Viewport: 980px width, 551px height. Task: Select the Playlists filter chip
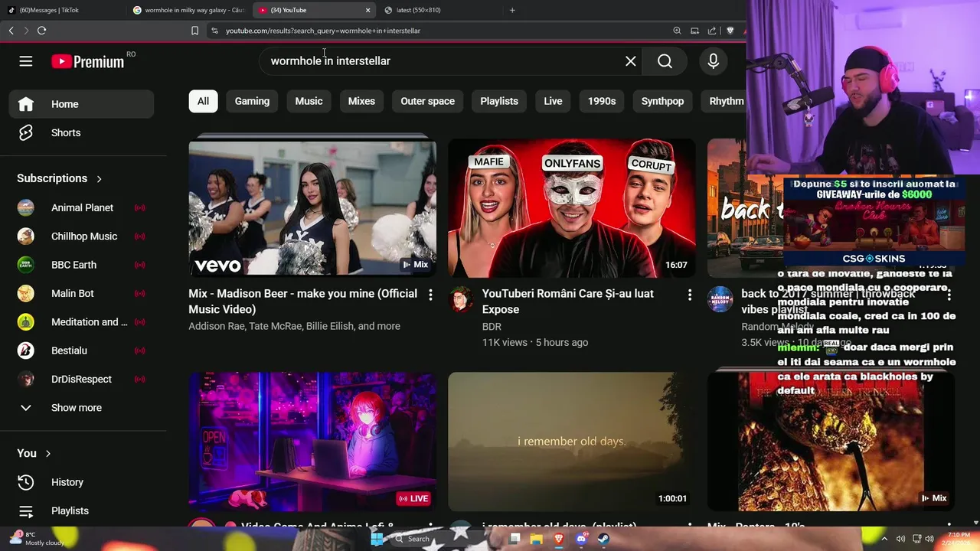[x=499, y=101]
